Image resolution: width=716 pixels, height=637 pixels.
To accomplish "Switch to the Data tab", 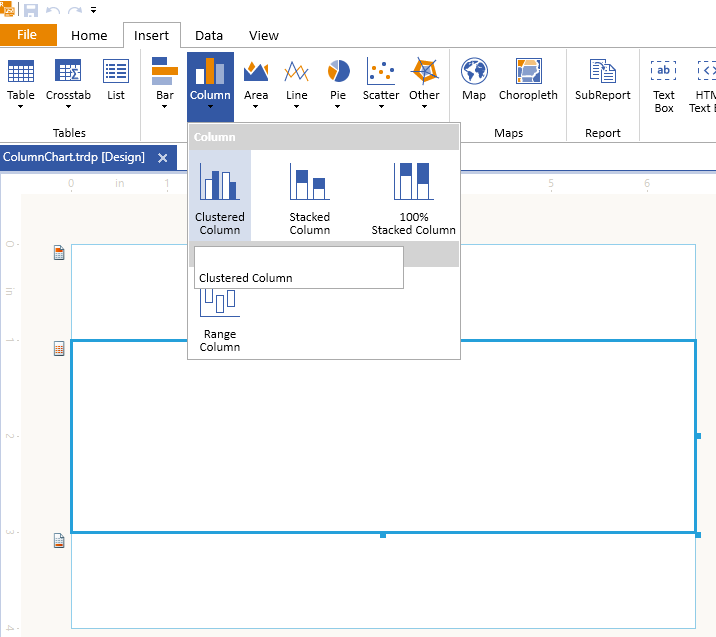I will 209,36.
